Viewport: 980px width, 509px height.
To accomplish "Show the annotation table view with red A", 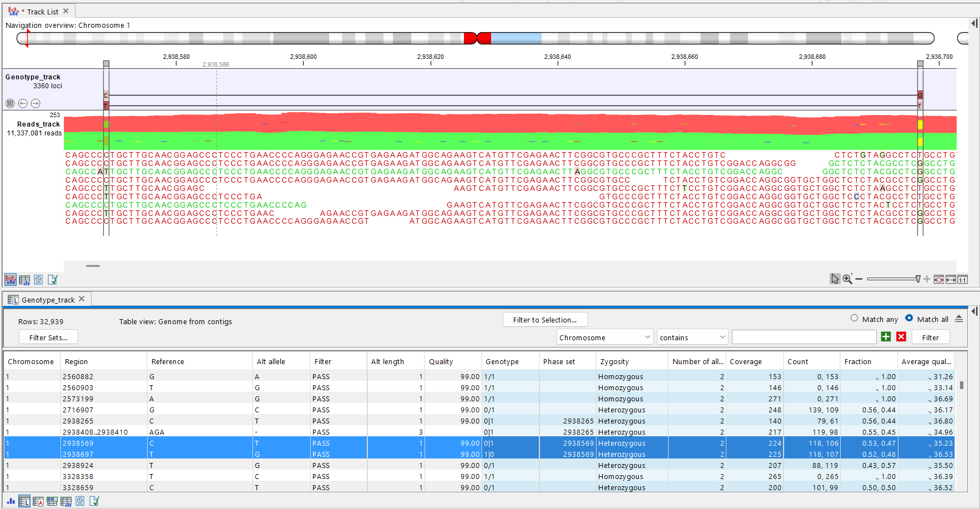I will tap(38, 501).
